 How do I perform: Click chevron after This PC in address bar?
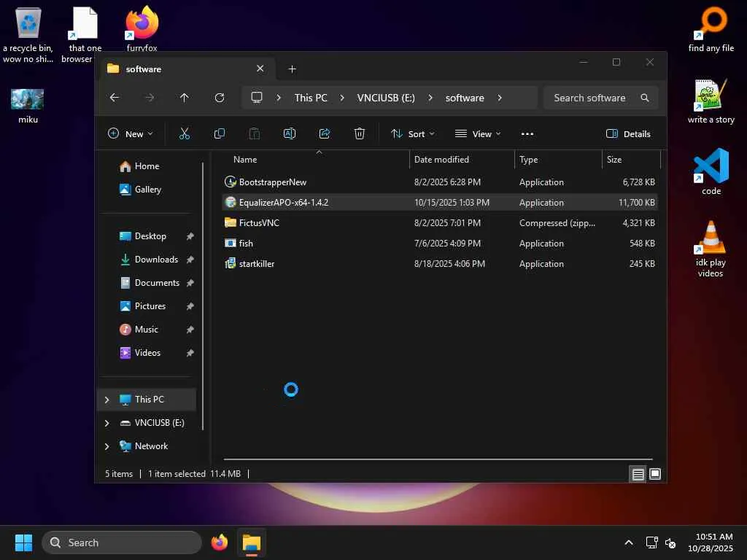point(342,98)
